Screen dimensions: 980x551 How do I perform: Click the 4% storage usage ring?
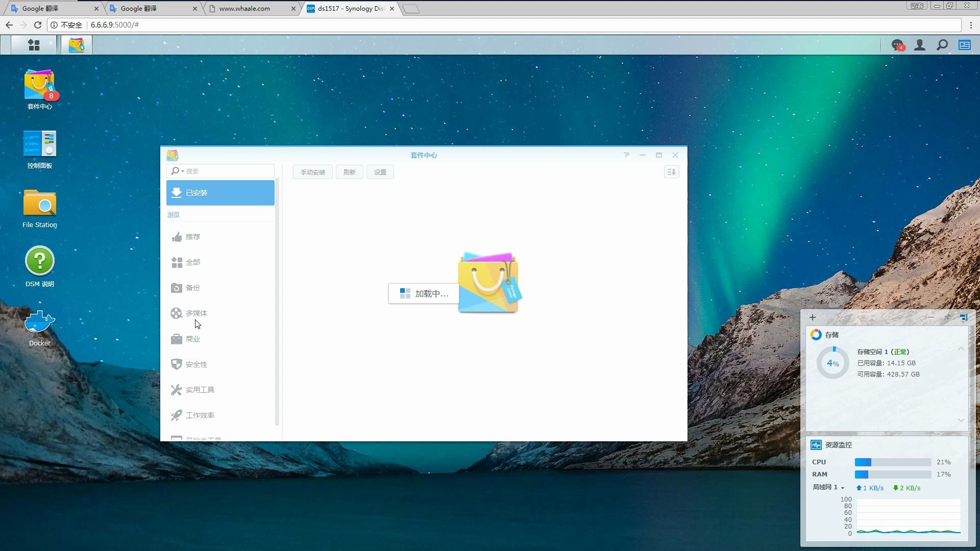(x=833, y=363)
